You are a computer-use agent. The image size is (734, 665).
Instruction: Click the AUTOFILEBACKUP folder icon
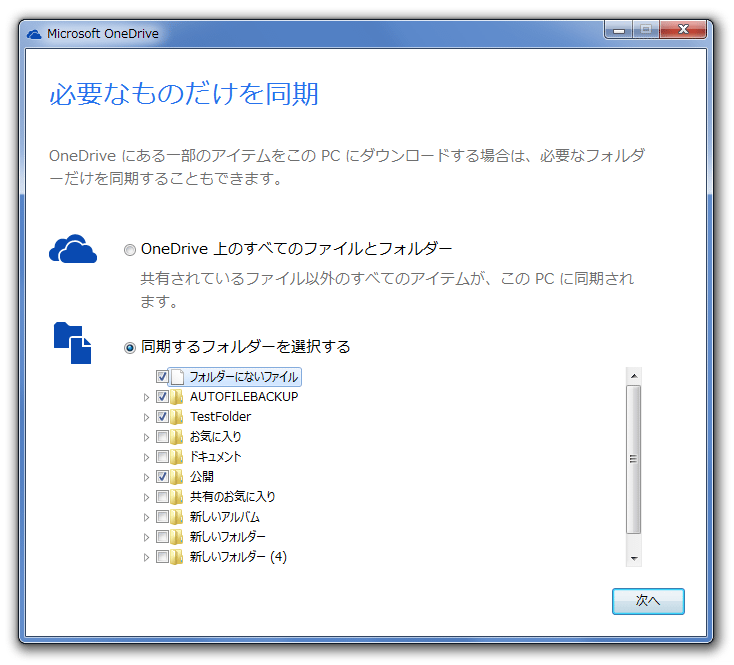176,396
